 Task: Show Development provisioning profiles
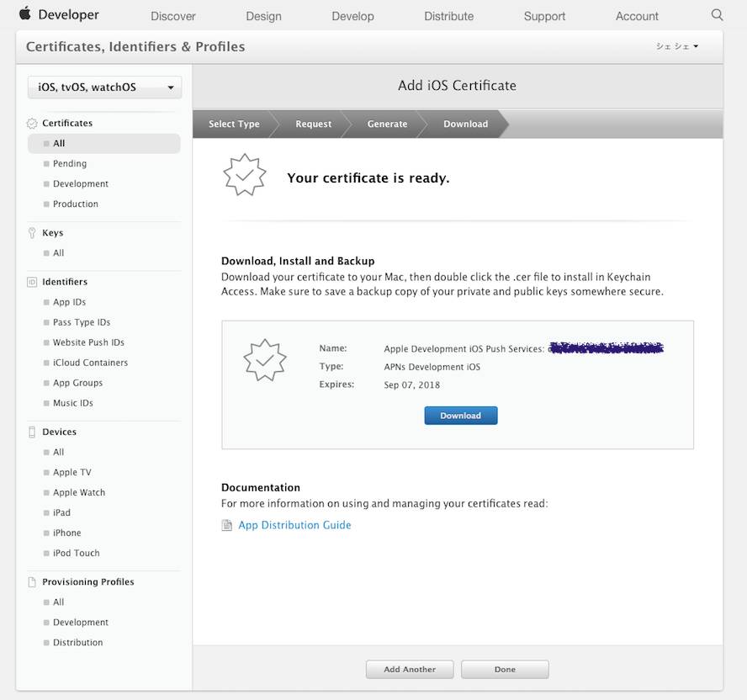81,623
